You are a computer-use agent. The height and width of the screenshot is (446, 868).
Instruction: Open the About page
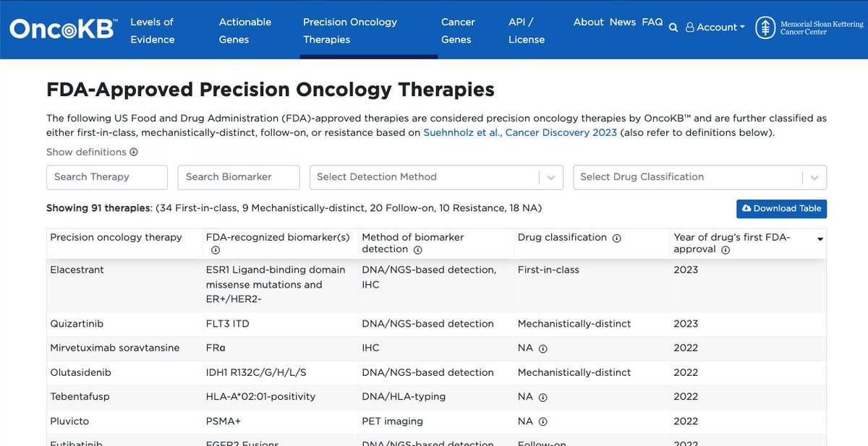588,22
